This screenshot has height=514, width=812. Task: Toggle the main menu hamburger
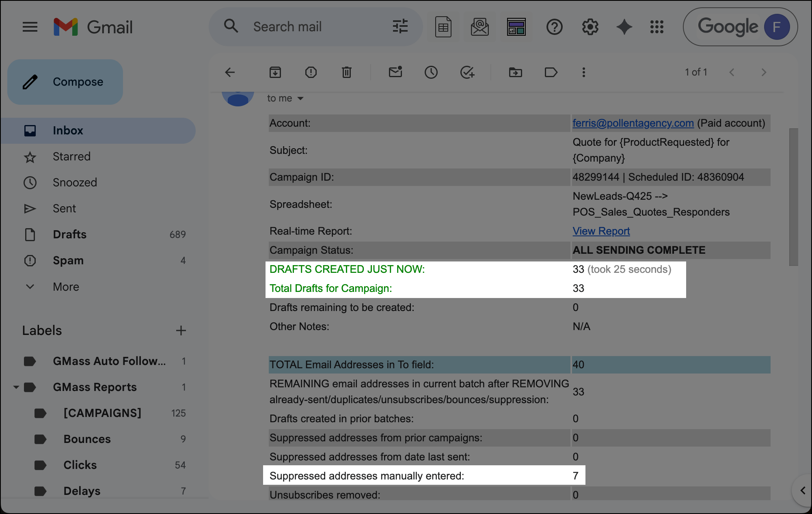point(30,27)
